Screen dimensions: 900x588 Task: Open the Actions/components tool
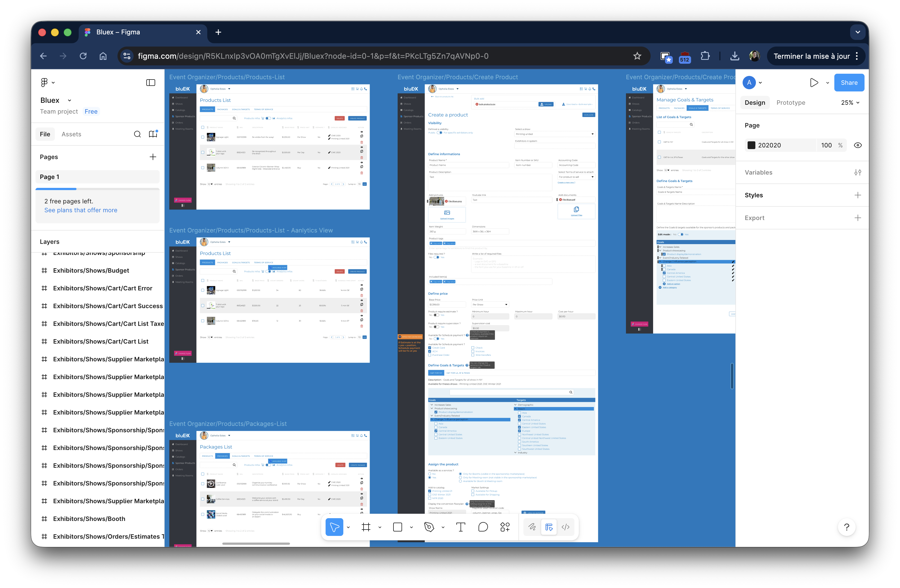[x=505, y=527]
